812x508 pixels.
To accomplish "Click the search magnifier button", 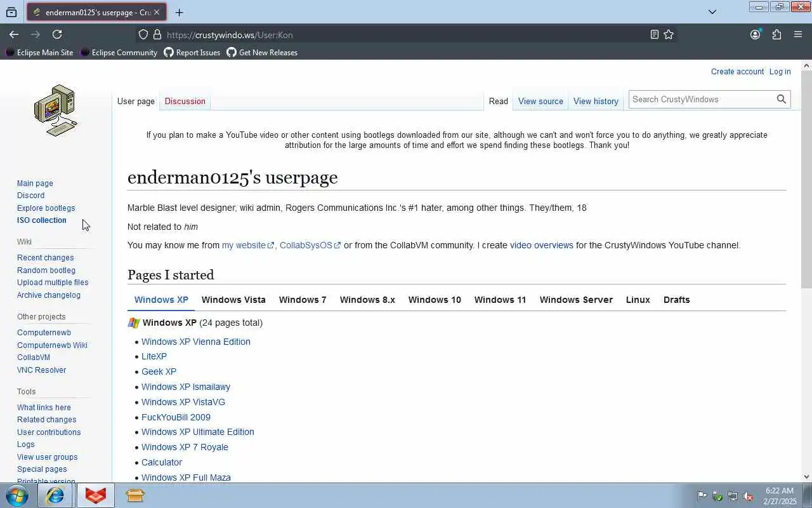I will point(782,99).
